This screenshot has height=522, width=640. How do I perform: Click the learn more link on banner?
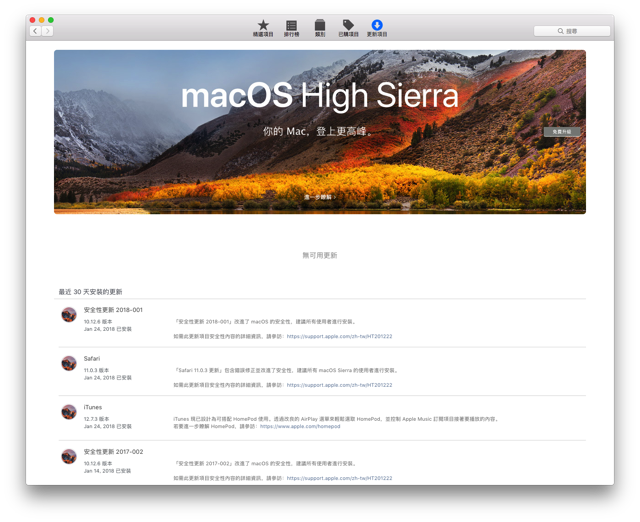[320, 197]
